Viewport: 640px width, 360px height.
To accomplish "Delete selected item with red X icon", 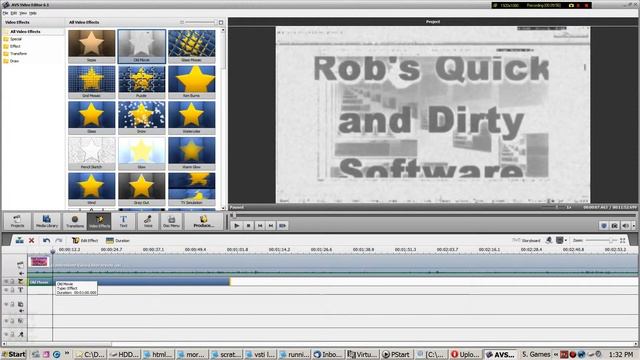I will (31, 240).
